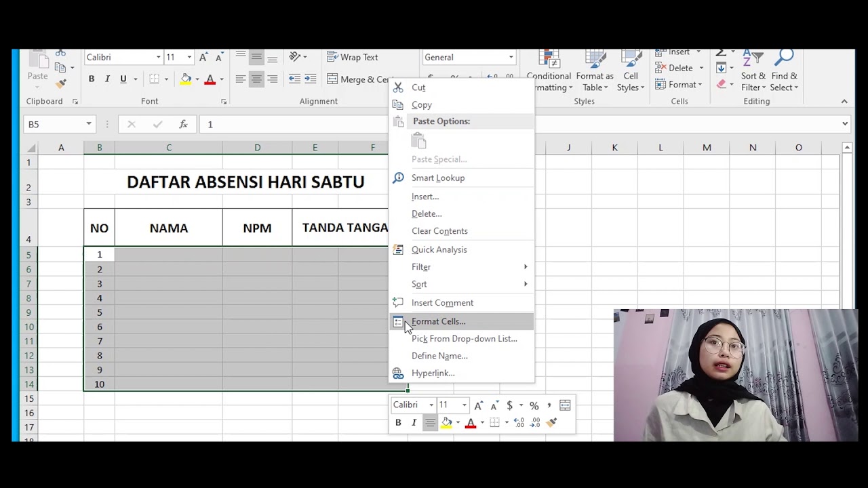Click the Format as Table button
Screen dimensions: 868x488
coord(595,70)
